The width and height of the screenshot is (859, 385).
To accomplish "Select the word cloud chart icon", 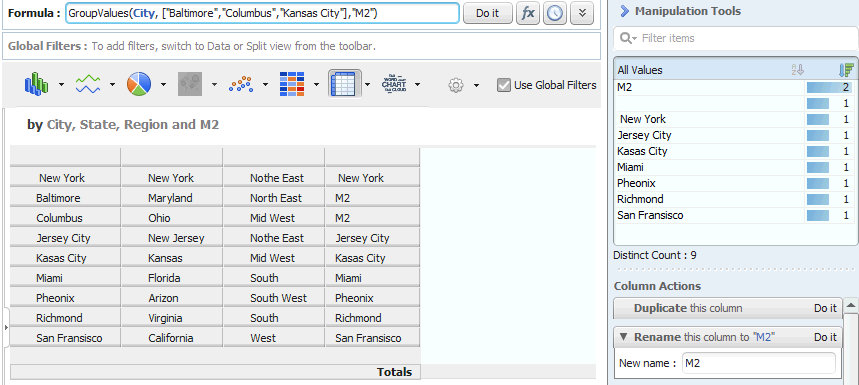I will pyautogui.click(x=394, y=84).
